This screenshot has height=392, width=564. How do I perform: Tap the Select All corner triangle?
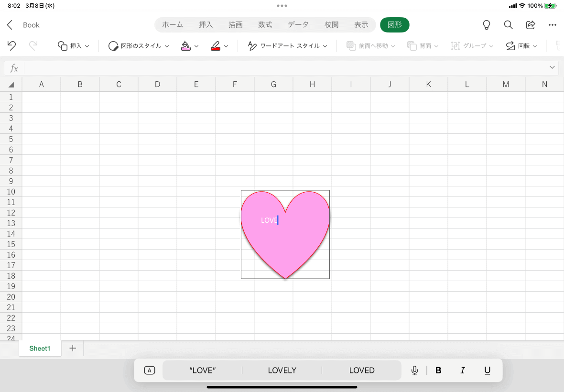coord(11,85)
